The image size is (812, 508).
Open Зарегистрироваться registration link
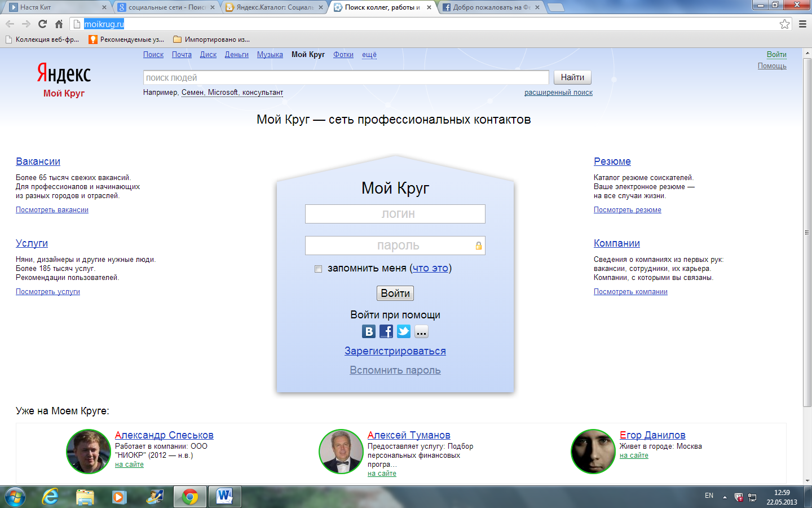[395, 351]
